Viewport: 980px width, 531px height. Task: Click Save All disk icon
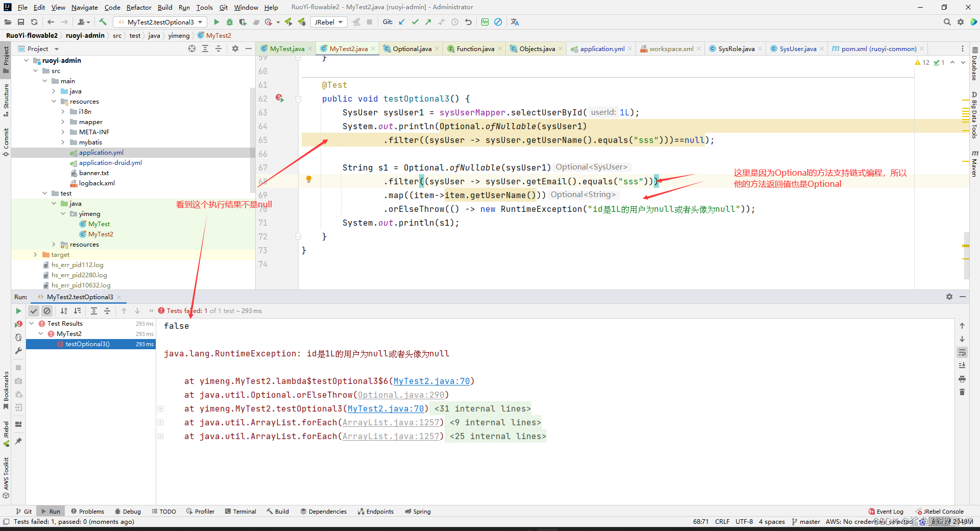point(21,22)
